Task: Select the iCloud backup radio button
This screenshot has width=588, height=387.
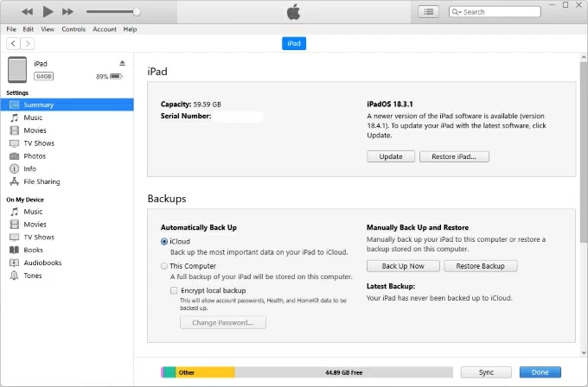Action: 165,242
